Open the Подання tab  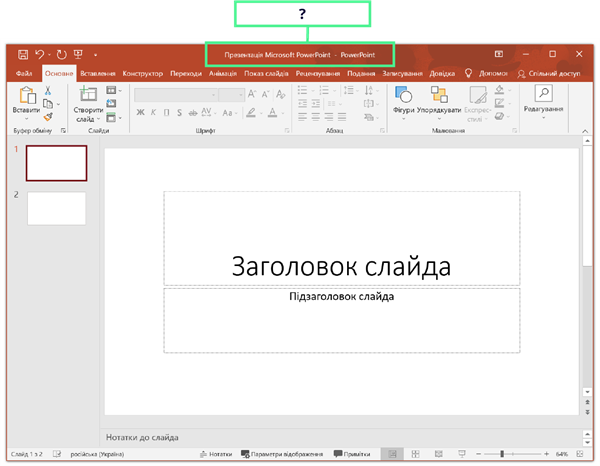(x=361, y=73)
